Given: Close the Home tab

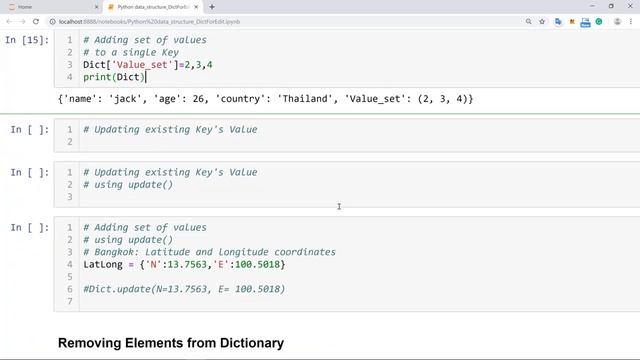Looking at the screenshot, I should 96,7.
